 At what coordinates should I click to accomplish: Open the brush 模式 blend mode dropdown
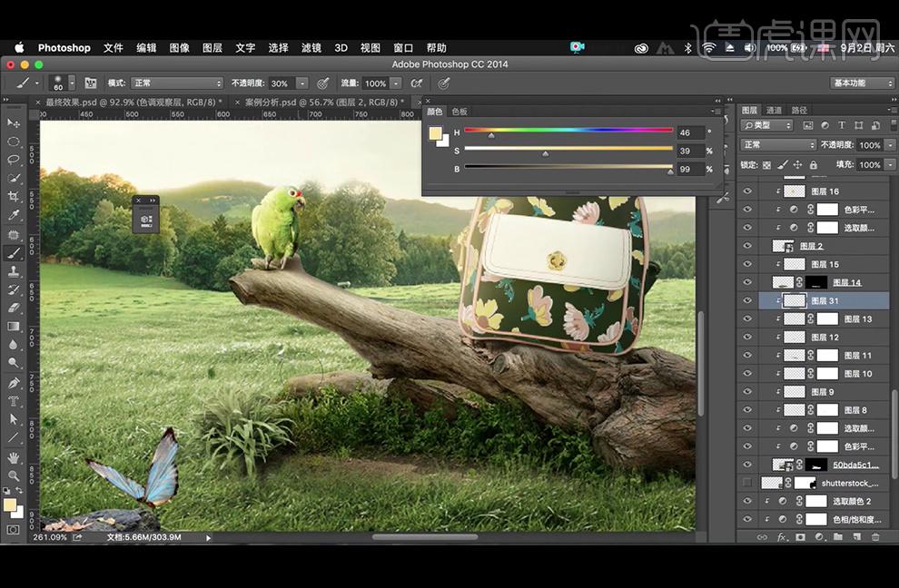(177, 83)
